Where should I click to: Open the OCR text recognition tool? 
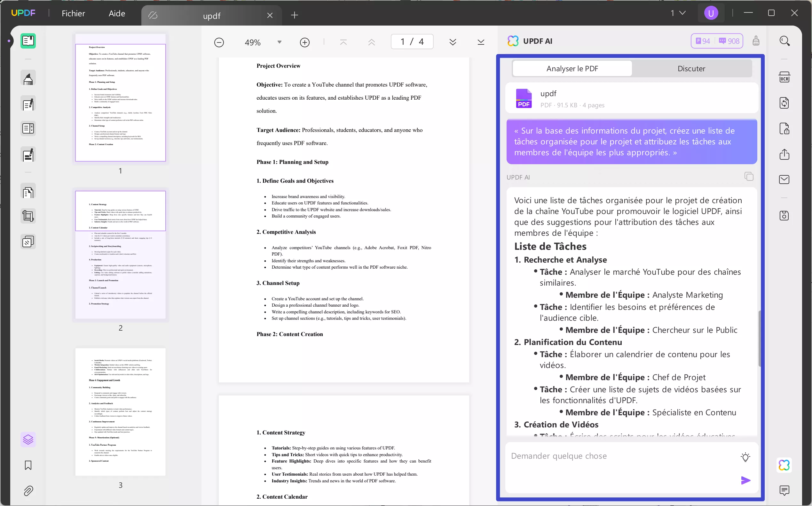(x=784, y=77)
